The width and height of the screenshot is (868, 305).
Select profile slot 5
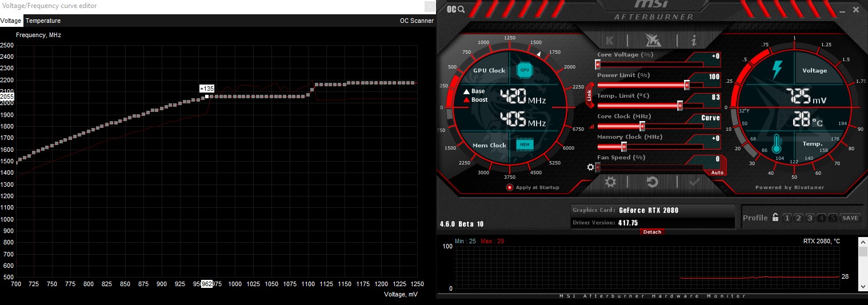tap(833, 218)
